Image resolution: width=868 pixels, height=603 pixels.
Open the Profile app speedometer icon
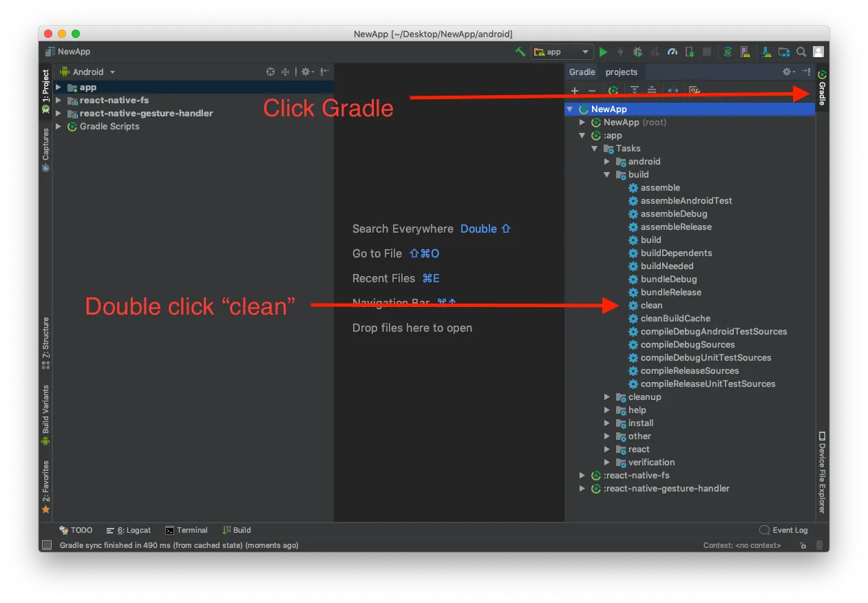tap(673, 52)
